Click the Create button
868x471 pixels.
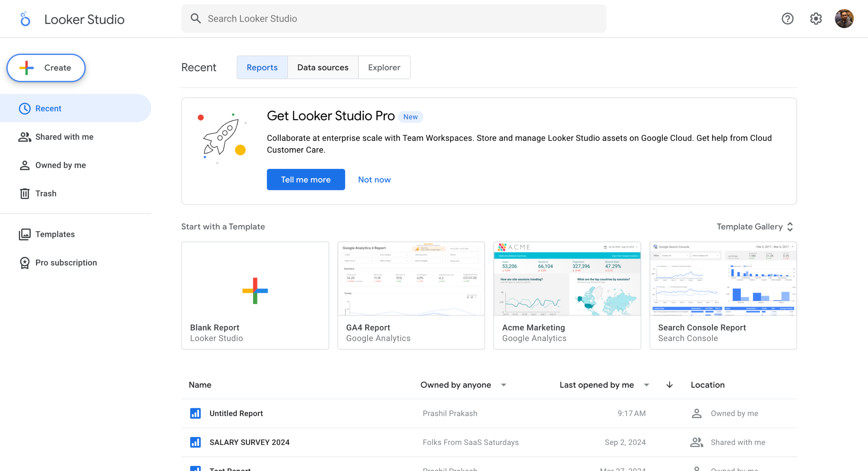pos(46,68)
